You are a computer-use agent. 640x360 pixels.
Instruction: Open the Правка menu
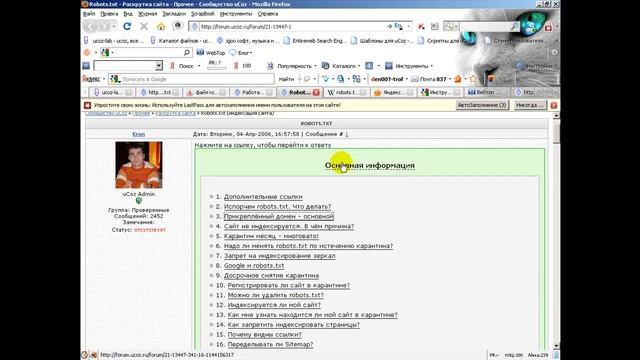coord(109,13)
